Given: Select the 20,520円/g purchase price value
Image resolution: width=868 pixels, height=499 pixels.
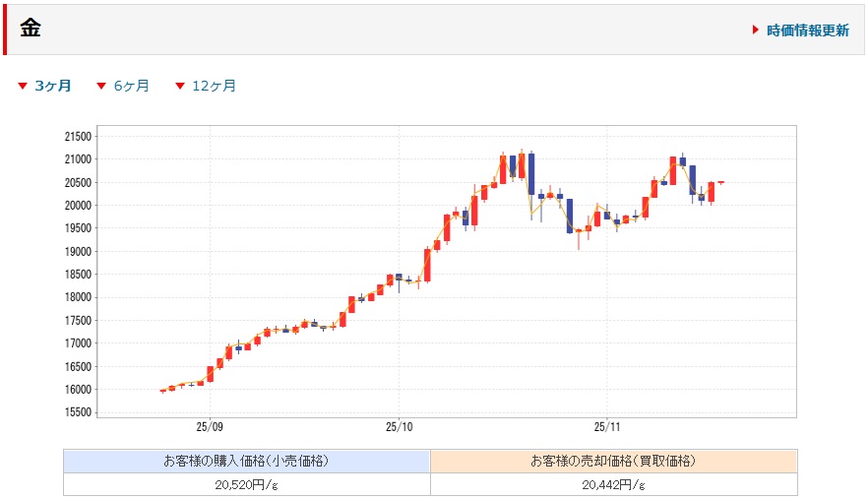Looking at the screenshot, I should (x=246, y=484).
